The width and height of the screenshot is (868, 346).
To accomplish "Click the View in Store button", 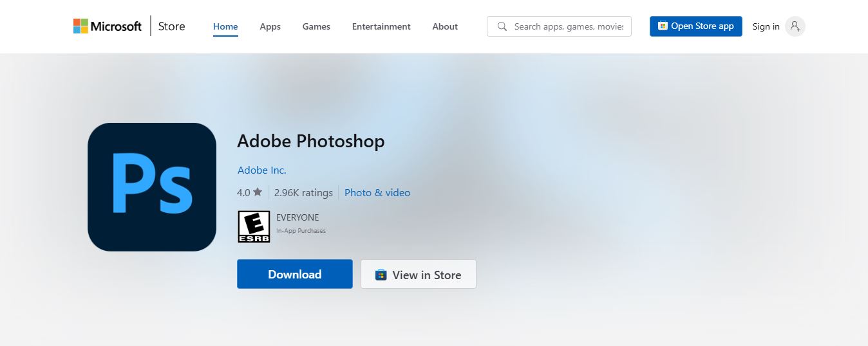I will [x=419, y=274].
